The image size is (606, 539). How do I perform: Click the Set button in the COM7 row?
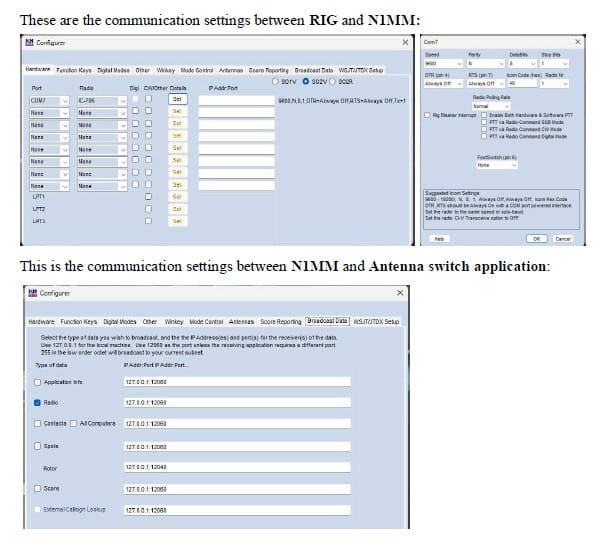(x=177, y=99)
